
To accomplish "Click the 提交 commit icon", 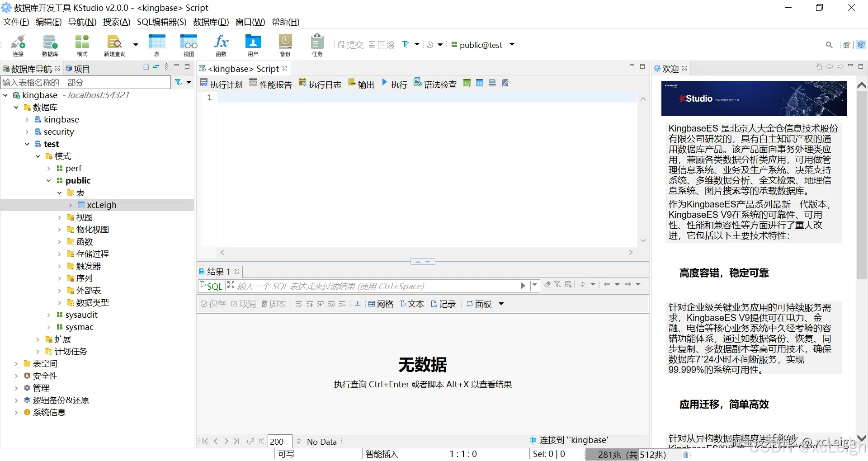I will point(349,44).
